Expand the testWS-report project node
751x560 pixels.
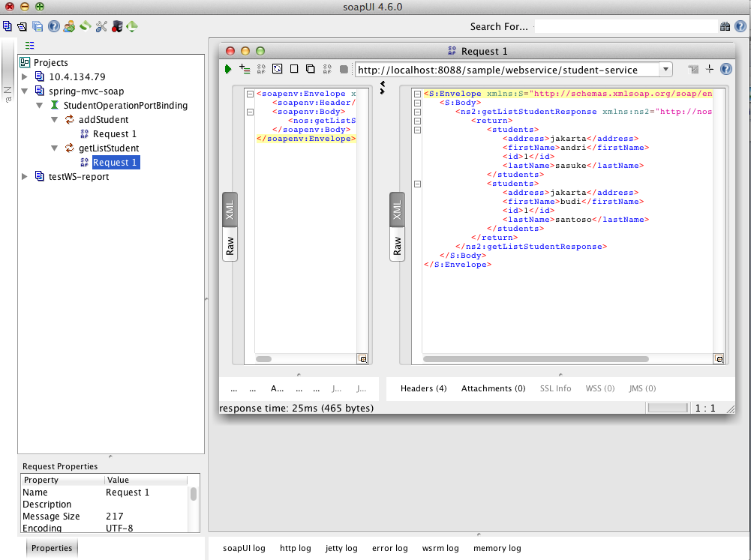pyautogui.click(x=25, y=177)
